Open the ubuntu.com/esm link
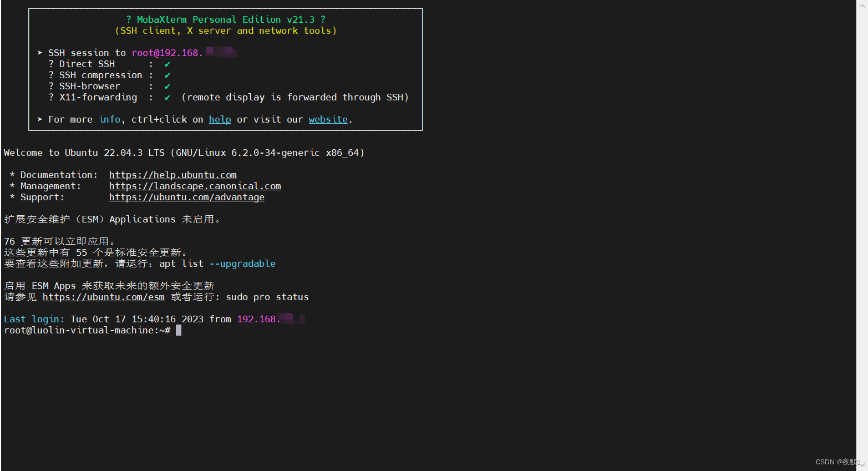 103,297
